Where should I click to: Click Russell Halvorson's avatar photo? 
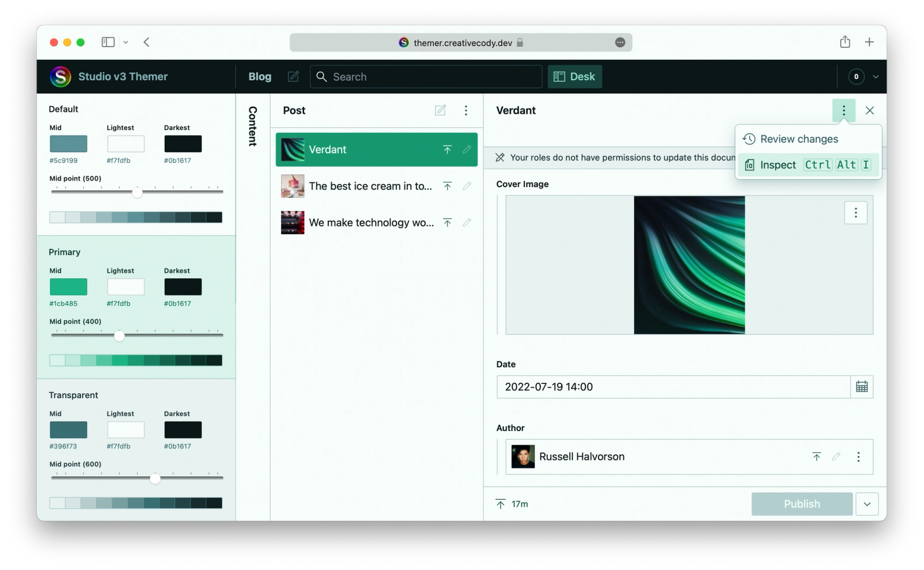pos(523,456)
